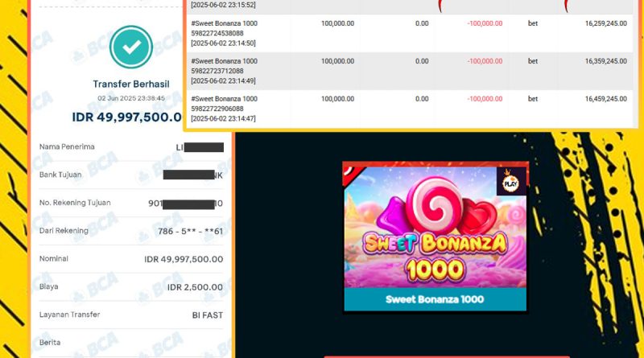Click the Nama Penerima field label

67,146
